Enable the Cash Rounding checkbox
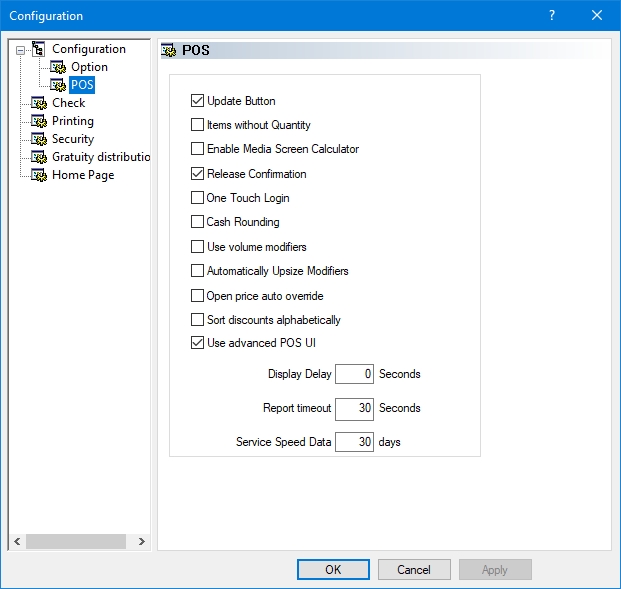The height and width of the screenshot is (589, 621). (x=197, y=222)
